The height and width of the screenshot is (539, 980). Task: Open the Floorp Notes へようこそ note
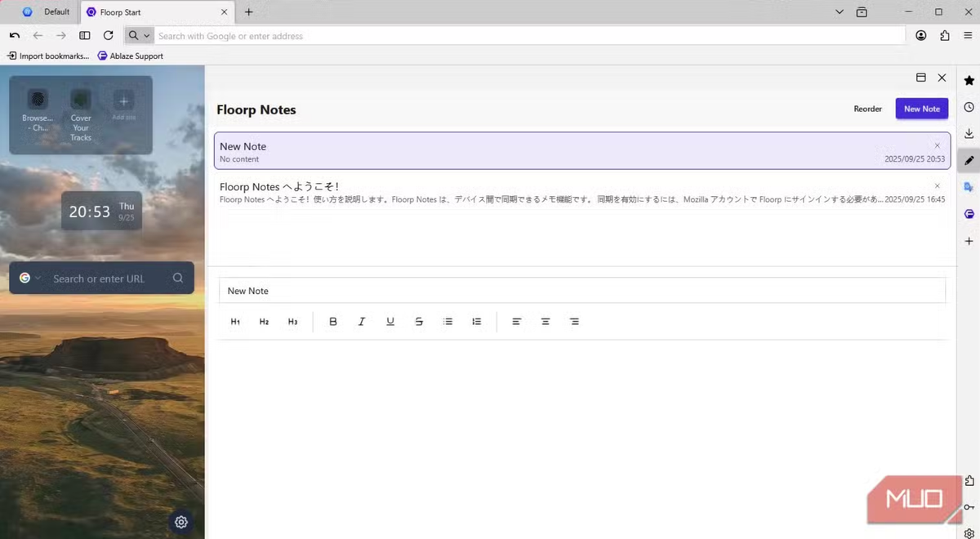(582, 192)
